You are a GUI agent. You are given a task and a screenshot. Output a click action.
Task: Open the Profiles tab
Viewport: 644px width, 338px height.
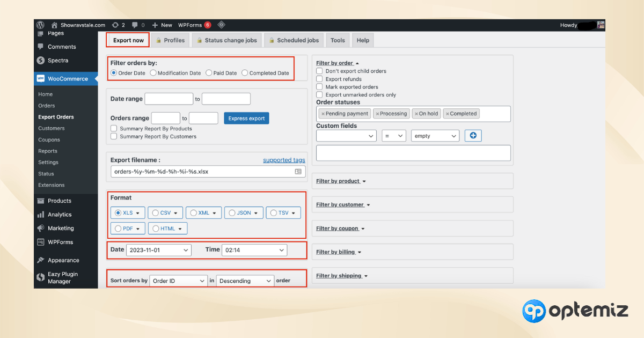pyautogui.click(x=170, y=40)
